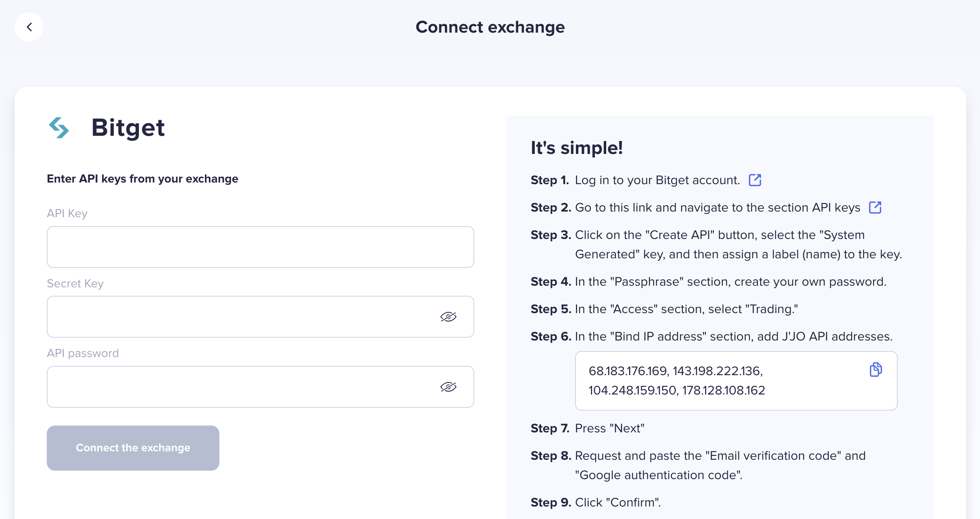Focus the API Key input field
The height and width of the screenshot is (519, 980).
point(261,247)
